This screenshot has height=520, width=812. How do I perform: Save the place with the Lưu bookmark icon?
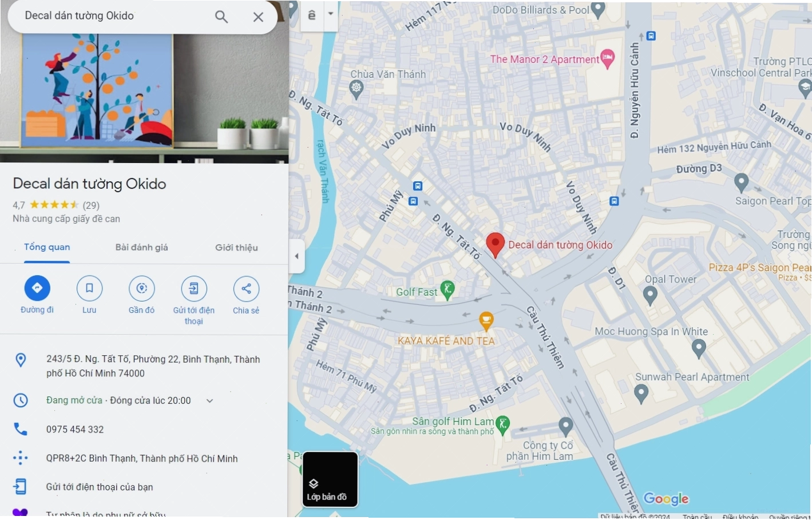click(89, 288)
